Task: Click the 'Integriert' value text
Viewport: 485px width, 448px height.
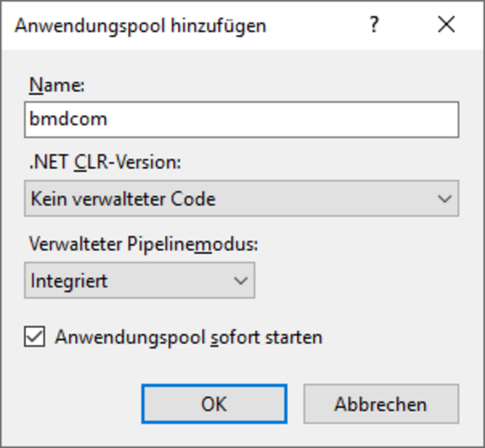Action: tap(69, 281)
